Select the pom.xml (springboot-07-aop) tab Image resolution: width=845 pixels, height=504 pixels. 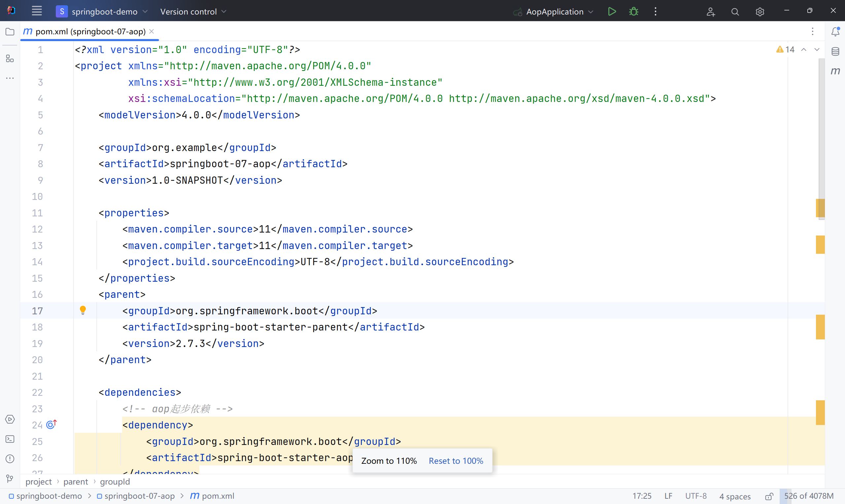click(90, 31)
